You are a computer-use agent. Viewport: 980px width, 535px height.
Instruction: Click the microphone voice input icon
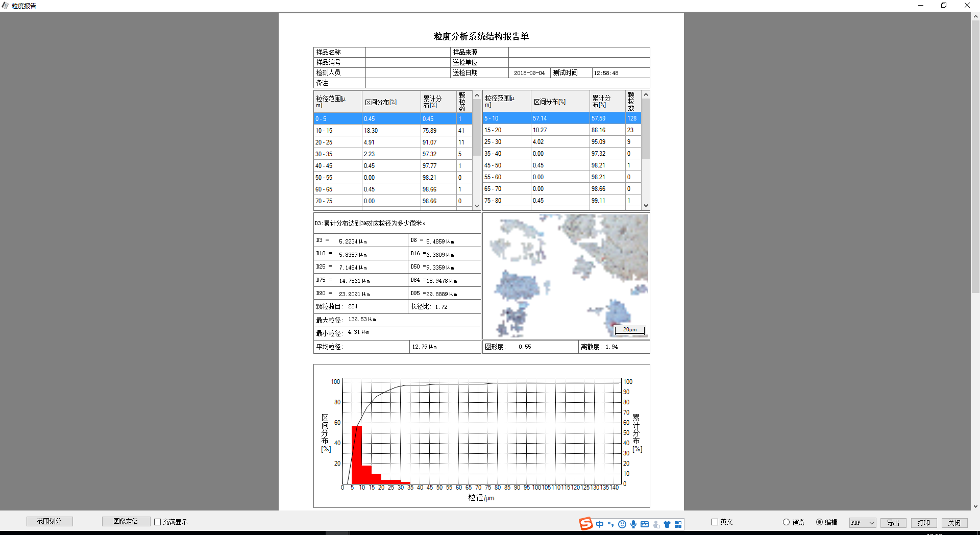click(x=633, y=524)
